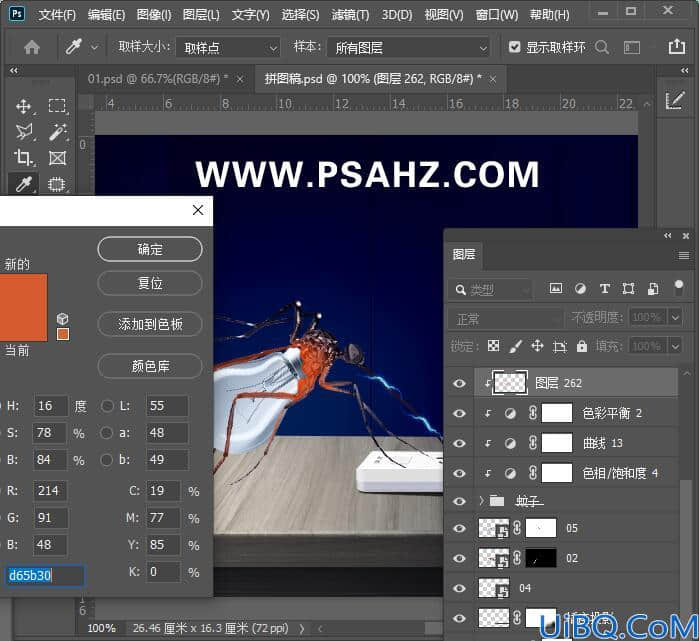Click the 颜色库 button
Screen dimensions: 699x641
click(150, 366)
